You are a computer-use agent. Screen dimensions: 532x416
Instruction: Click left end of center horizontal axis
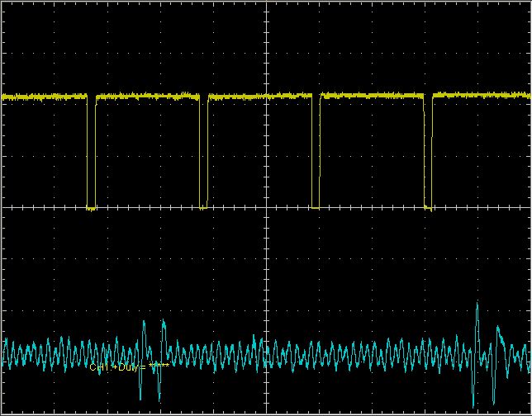(3, 208)
